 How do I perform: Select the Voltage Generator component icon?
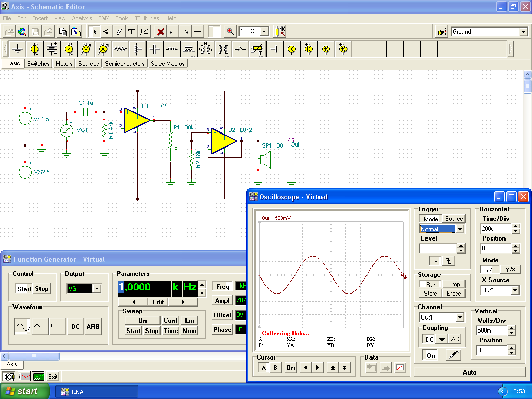(x=69, y=49)
